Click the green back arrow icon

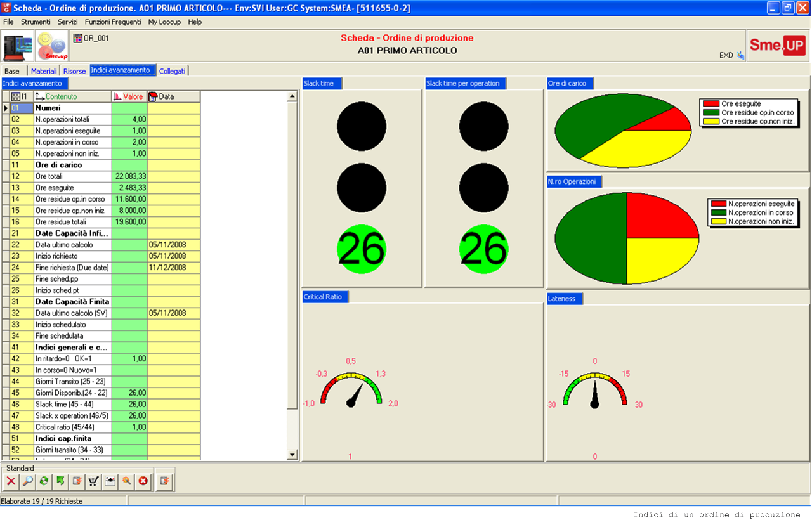[60, 481]
